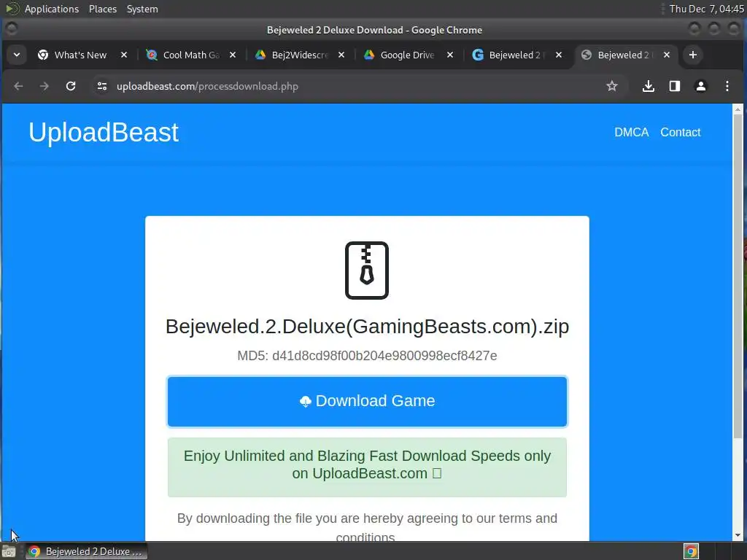
Task: Click the Download Game button
Action: pyautogui.click(x=367, y=402)
